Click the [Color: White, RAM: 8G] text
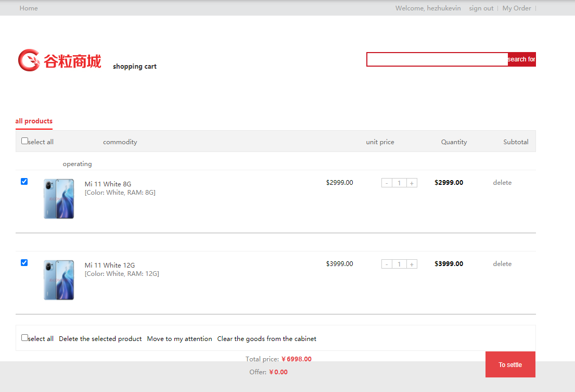 click(120, 193)
